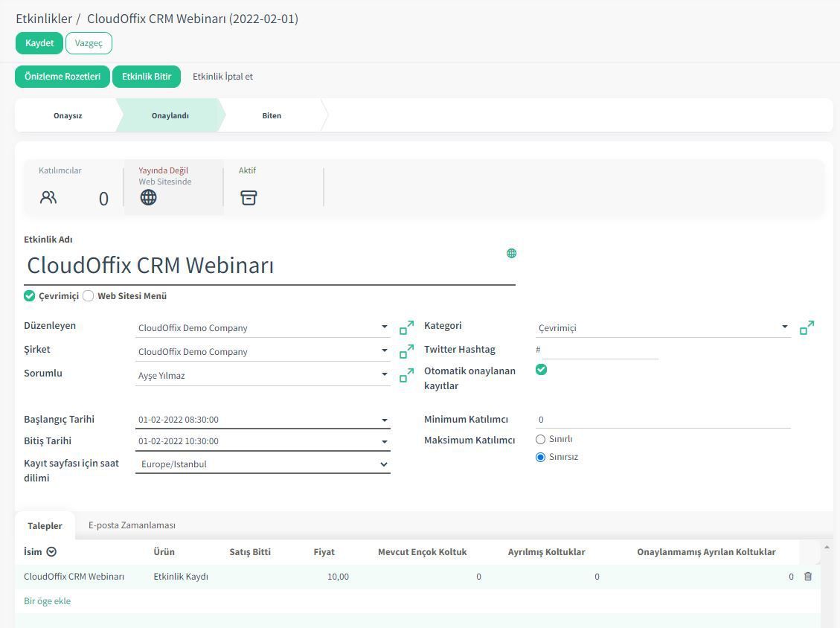Expand the Düzenleyen dropdown arrow
The image size is (840, 628).
coord(384,327)
